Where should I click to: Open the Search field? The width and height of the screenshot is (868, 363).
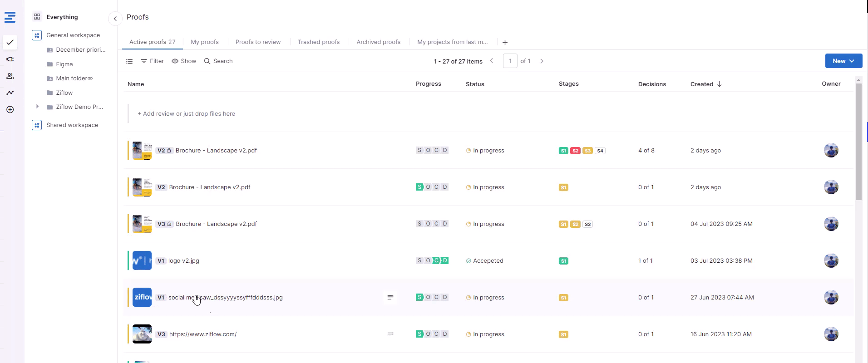pos(218,61)
